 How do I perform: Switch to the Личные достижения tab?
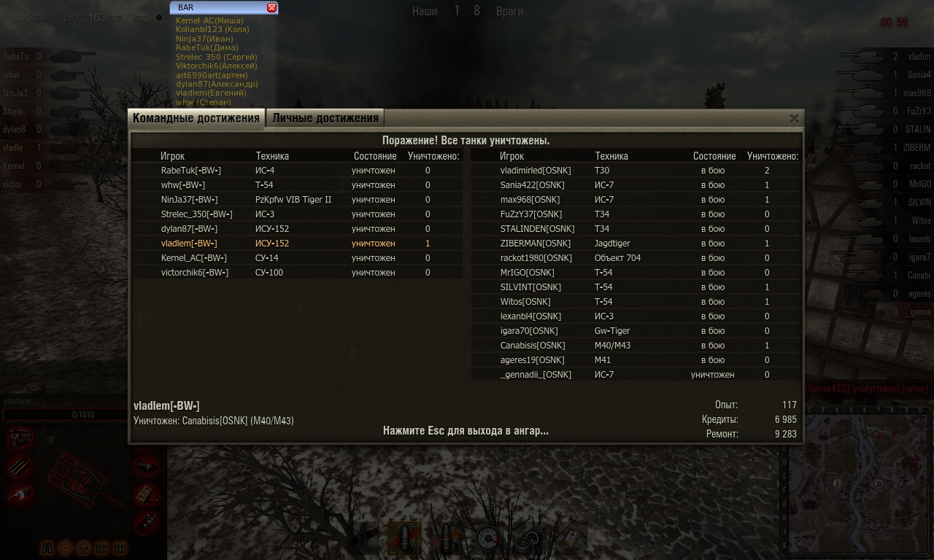325,118
